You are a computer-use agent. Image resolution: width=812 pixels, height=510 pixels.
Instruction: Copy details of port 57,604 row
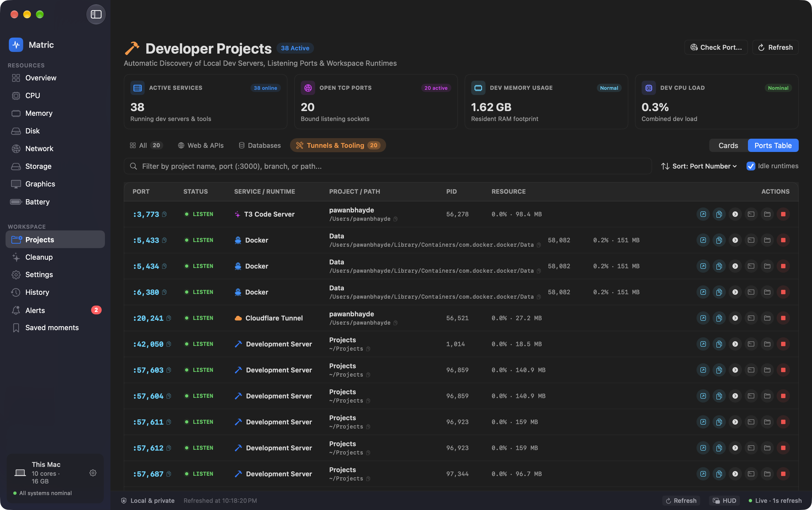719,396
